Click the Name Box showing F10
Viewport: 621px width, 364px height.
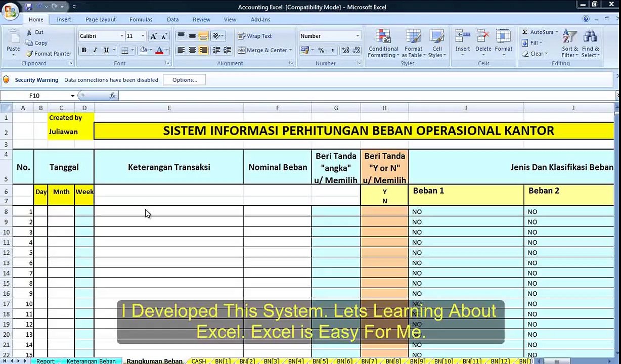34,96
